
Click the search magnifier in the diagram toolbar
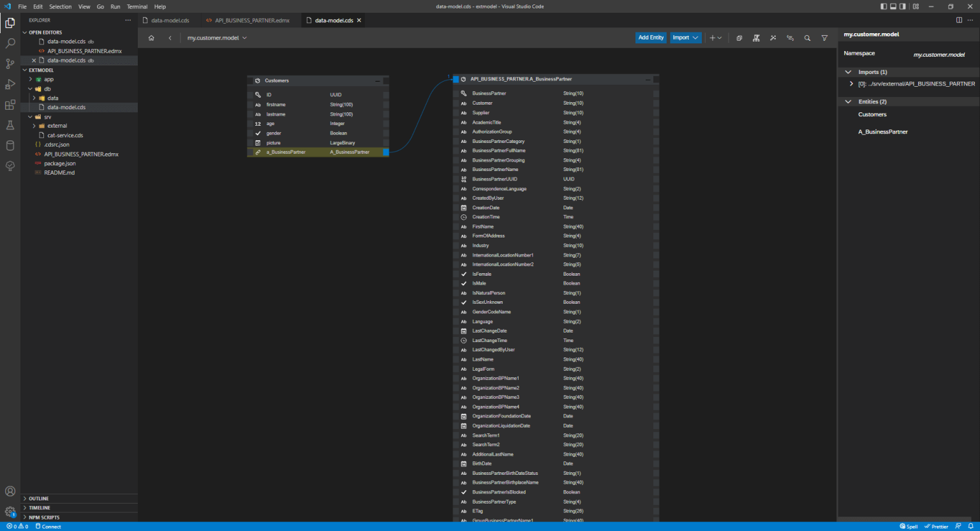[806, 38]
